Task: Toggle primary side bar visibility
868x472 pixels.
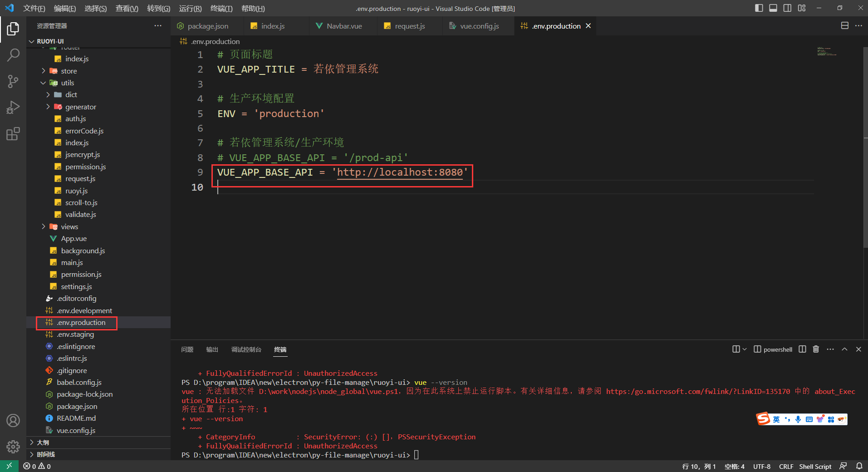Action: pyautogui.click(x=759, y=8)
